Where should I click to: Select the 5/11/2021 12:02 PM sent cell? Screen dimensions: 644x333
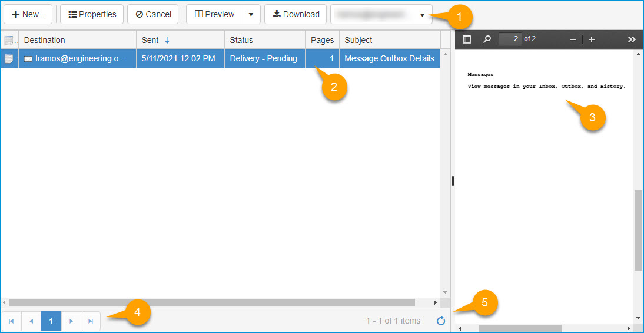(180, 58)
